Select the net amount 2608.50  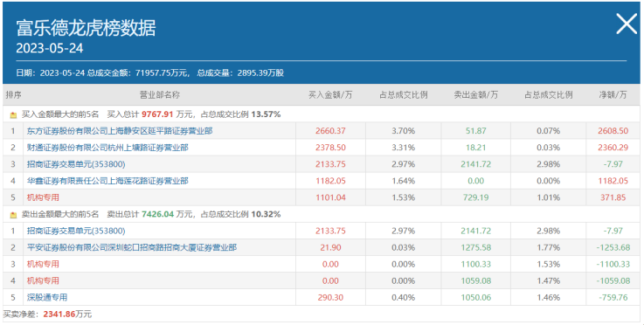[x=613, y=131]
